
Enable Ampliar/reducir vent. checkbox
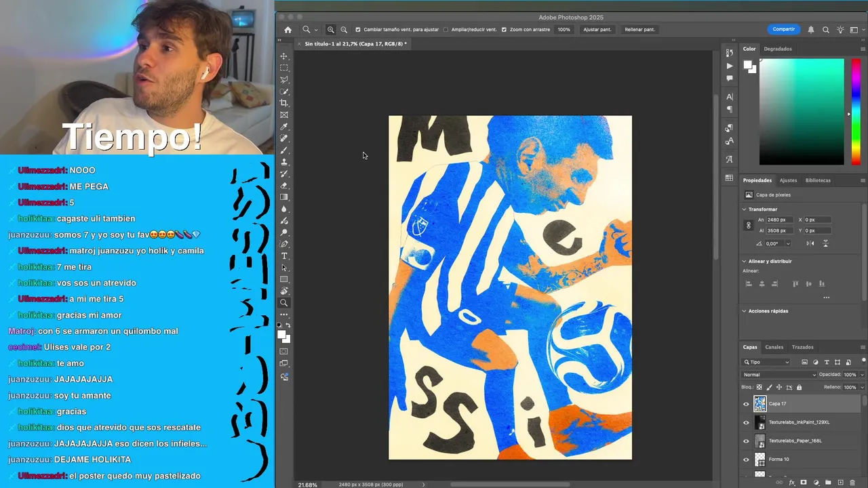pyautogui.click(x=446, y=30)
